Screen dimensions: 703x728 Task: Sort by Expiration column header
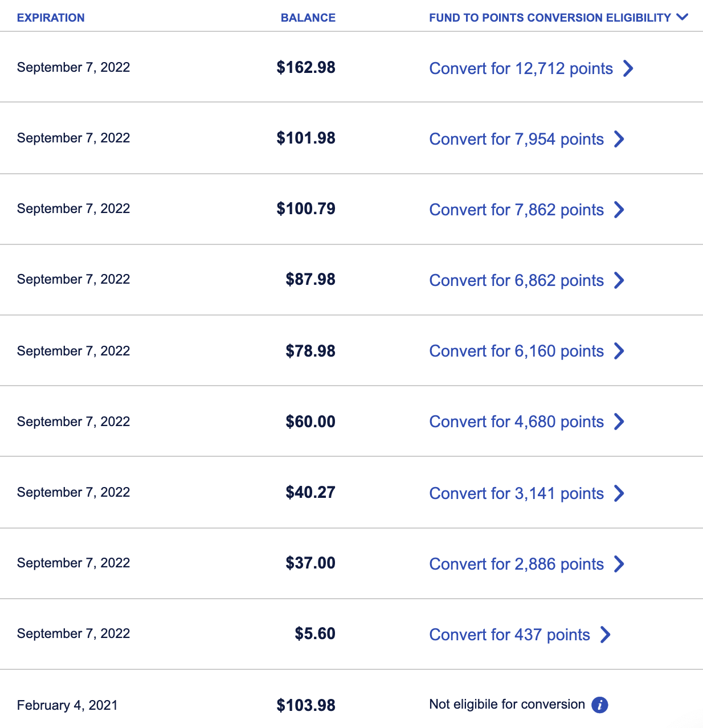pos(51,18)
